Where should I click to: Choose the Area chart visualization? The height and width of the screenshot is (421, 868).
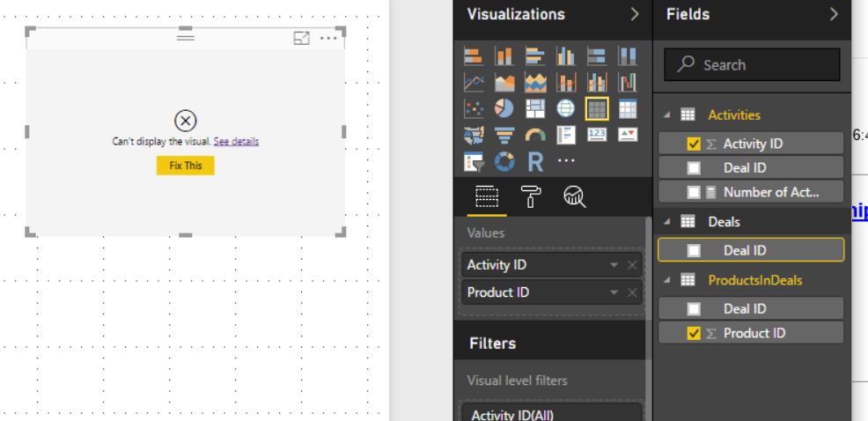point(504,83)
